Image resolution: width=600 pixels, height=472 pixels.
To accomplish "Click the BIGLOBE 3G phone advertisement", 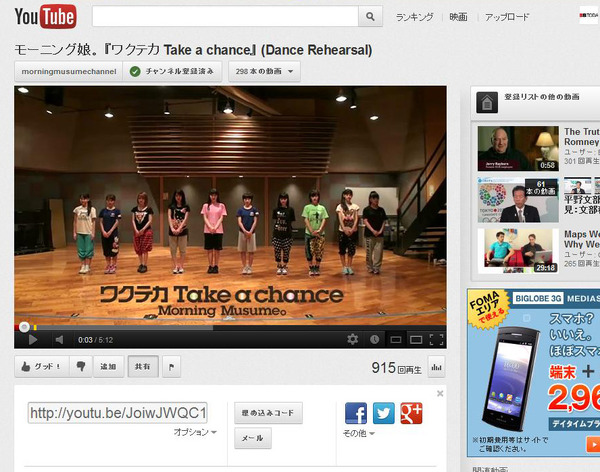I will [533, 373].
